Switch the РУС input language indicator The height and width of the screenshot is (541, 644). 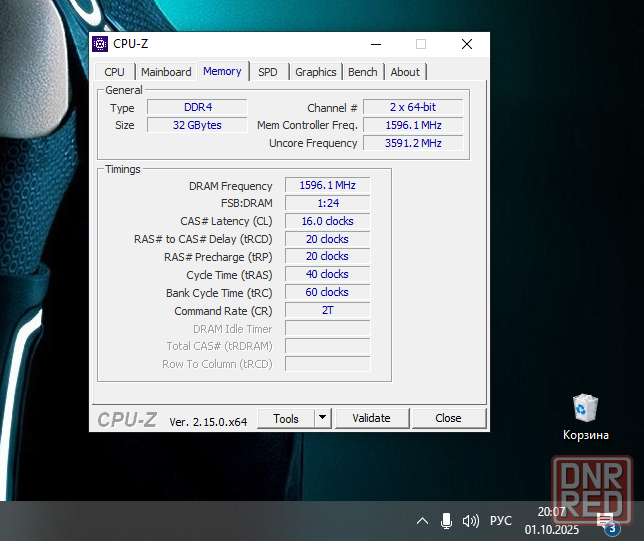point(501,521)
